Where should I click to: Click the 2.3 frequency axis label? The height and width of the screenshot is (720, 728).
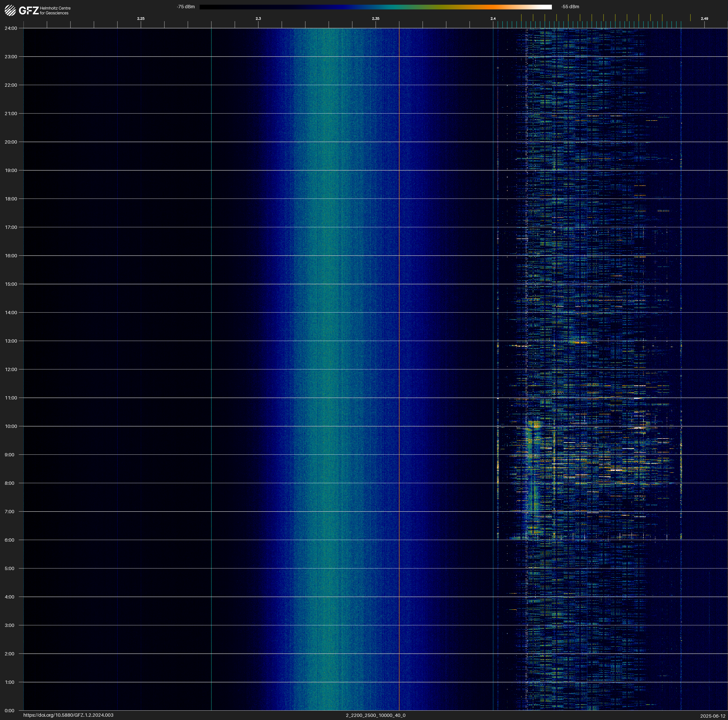coord(258,19)
